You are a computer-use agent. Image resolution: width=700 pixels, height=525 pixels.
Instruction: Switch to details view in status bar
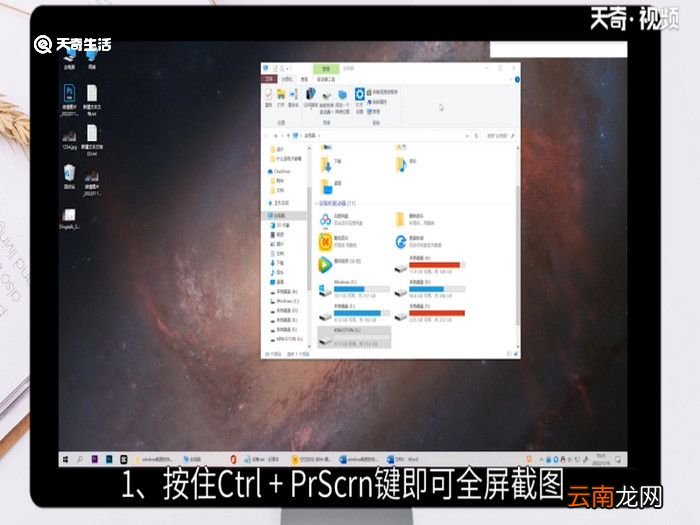[x=509, y=354]
